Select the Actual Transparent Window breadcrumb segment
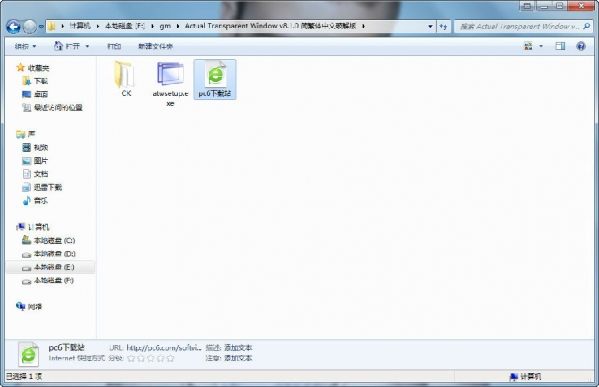 tap(270, 26)
